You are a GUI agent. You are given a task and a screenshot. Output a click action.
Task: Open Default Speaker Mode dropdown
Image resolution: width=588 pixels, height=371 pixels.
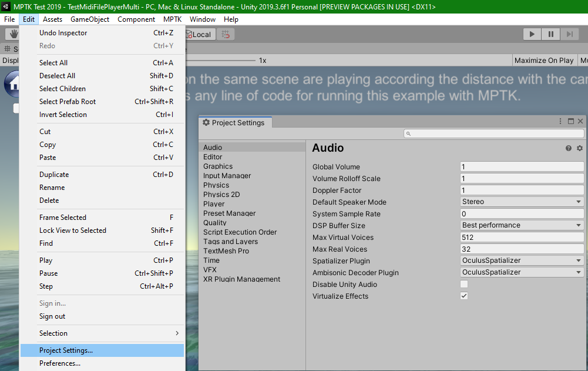point(522,202)
